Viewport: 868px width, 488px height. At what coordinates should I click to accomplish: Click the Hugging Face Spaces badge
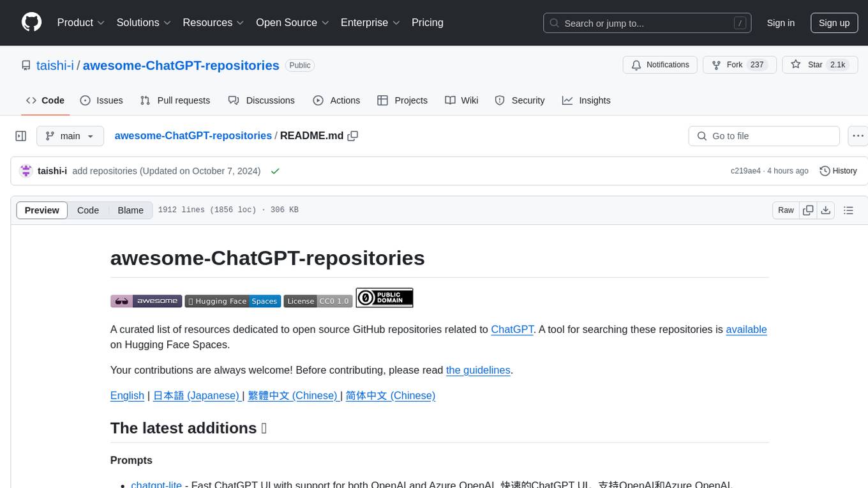(x=233, y=301)
